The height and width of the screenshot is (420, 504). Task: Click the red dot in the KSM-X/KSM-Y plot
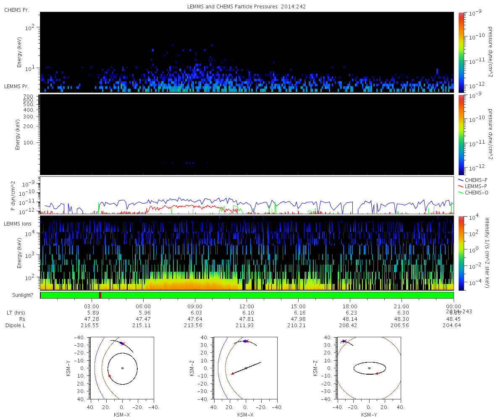110,376
